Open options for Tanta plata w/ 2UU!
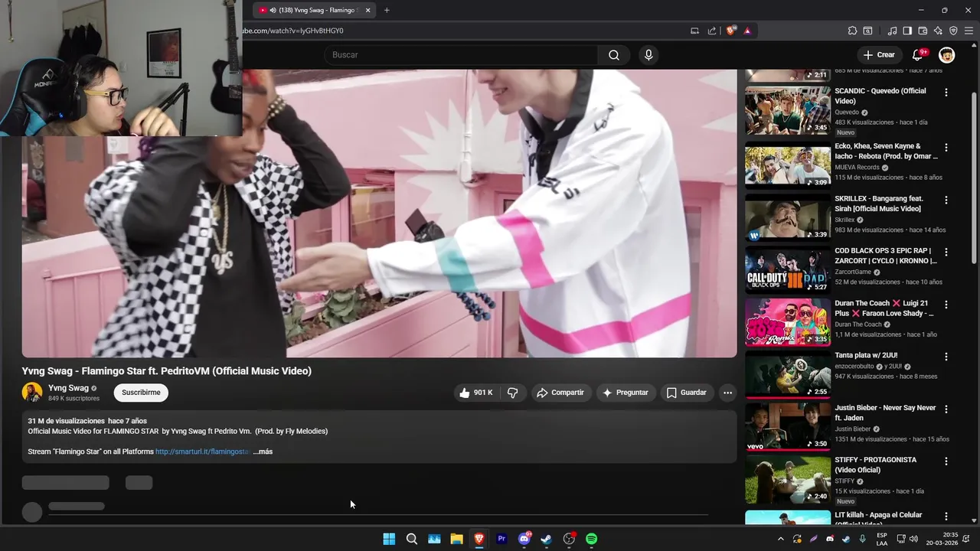This screenshot has height=551, width=980. [x=946, y=357]
